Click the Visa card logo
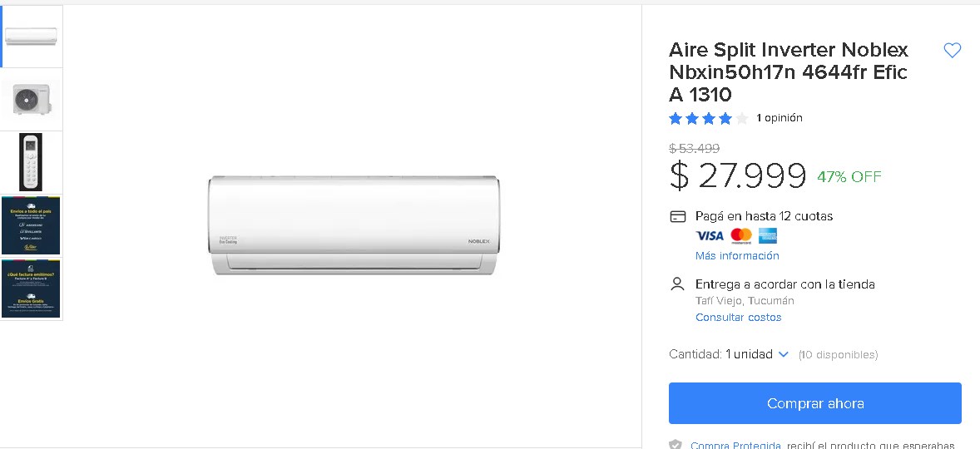Viewport: 980px width, 449px height. click(710, 235)
